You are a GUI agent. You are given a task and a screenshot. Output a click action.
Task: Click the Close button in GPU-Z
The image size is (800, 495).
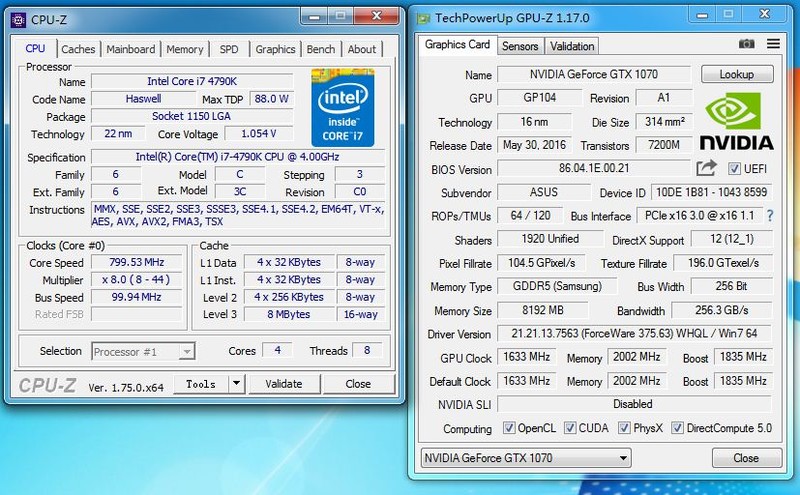click(x=746, y=458)
